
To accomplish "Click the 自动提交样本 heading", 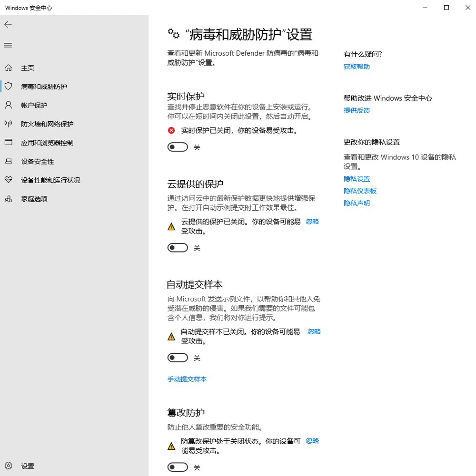I will 195,284.
